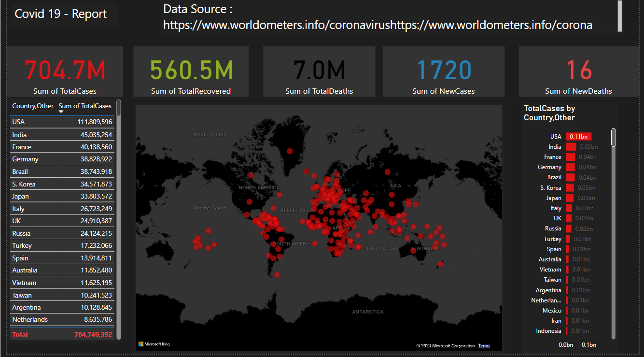Click the Data Source text box scrollbar

(619, 15)
